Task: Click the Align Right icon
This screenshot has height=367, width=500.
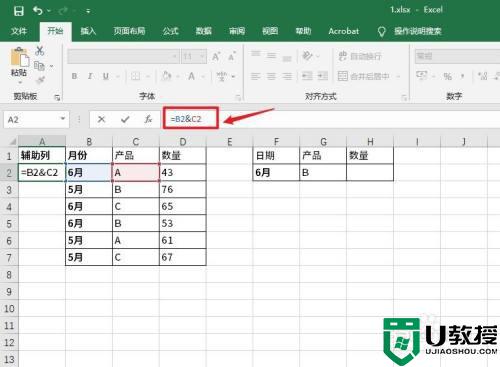Action: click(x=287, y=77)
